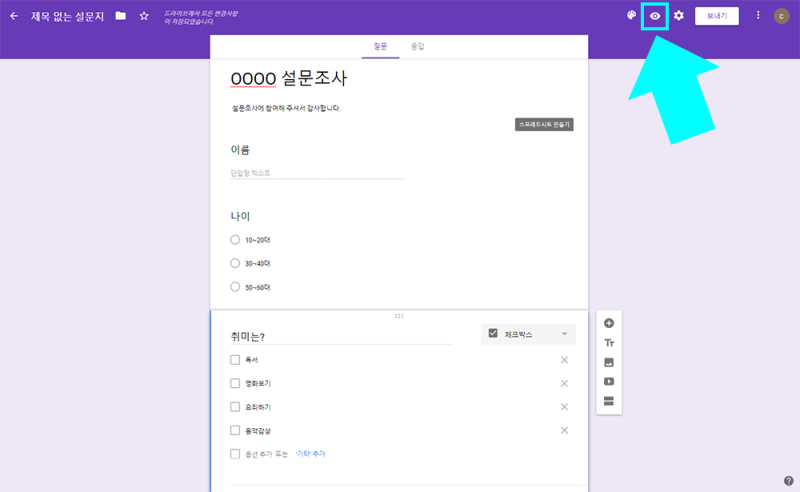Add an image from the side toolbar
This screenshot has height=492, width=800.
click(x=609, y=362)
